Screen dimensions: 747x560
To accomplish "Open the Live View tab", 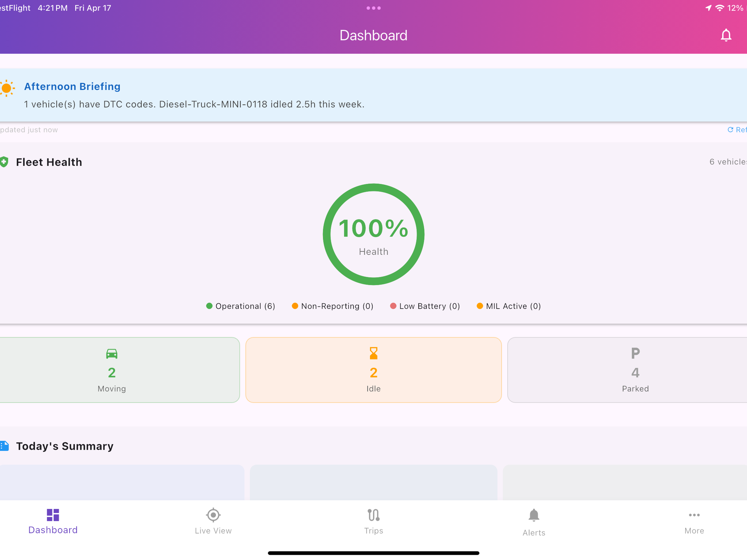I will pyautogui.click(x=213, y=521).
